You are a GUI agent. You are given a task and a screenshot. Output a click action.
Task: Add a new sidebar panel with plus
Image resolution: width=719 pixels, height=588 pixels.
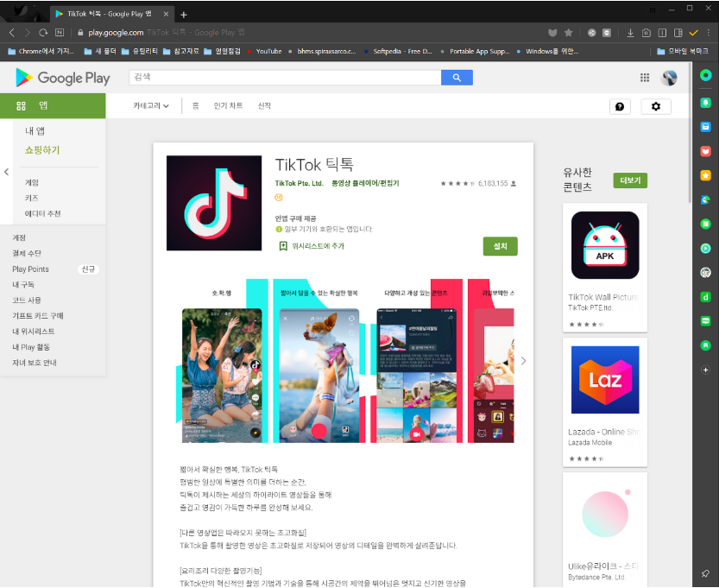(x=706, y=370)
